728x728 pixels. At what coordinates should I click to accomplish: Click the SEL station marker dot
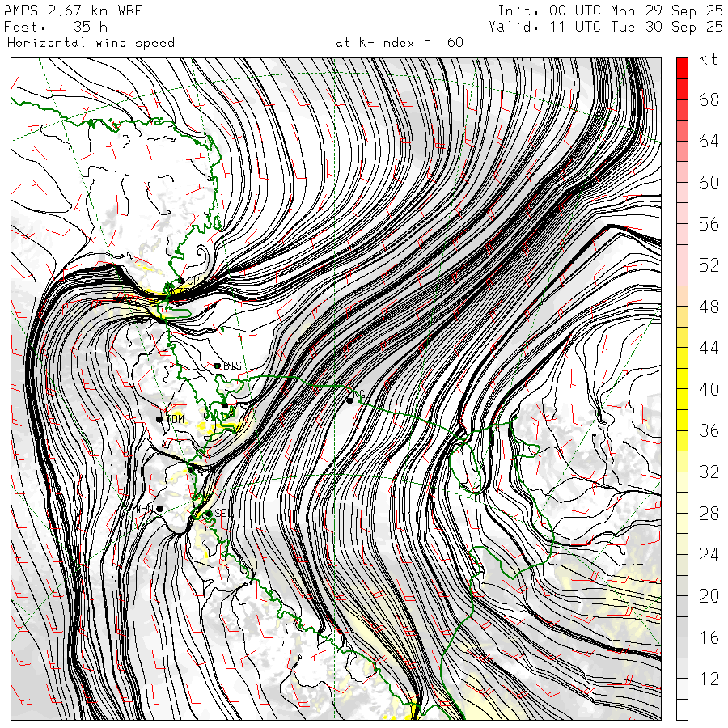pos(209,514)
